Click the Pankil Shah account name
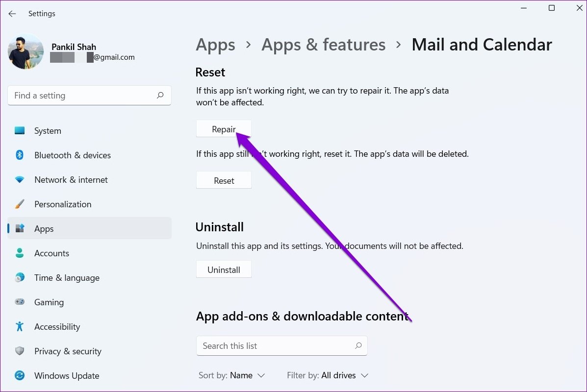This screenshot has height=392, width=587. (x=74, y=47)
